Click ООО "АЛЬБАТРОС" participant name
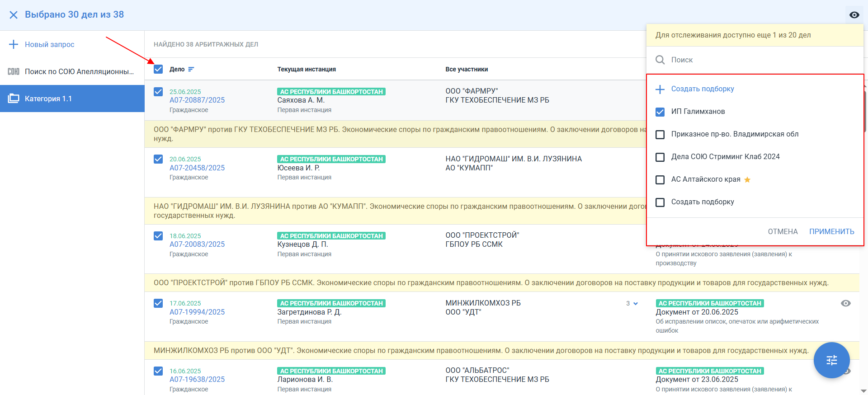 pos(477,371)
